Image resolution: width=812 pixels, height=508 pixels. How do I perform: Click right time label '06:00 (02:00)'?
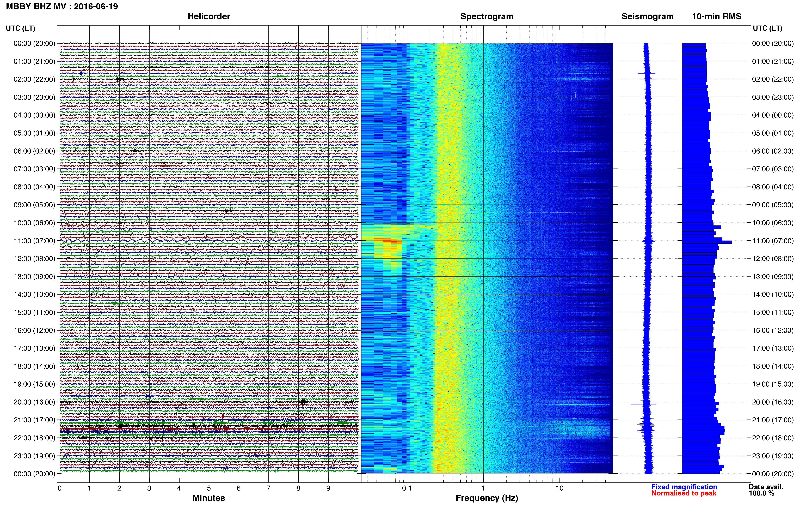[x=773, y=151]
